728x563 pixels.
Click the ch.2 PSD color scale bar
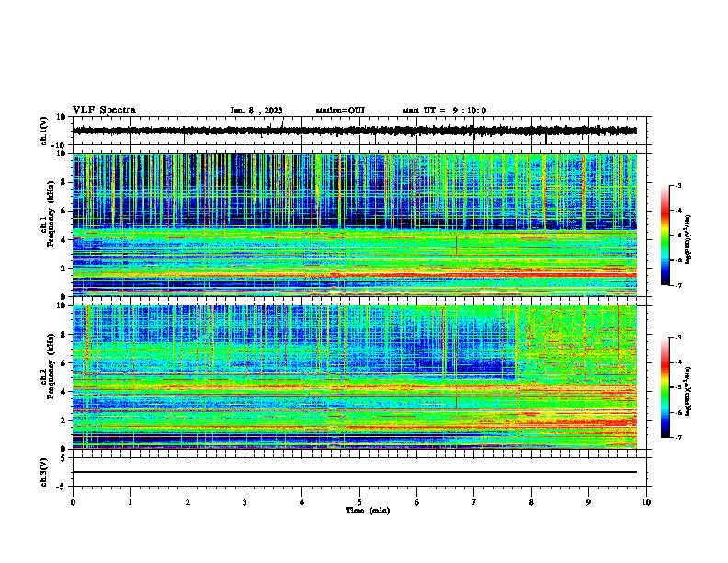point(665,387)
